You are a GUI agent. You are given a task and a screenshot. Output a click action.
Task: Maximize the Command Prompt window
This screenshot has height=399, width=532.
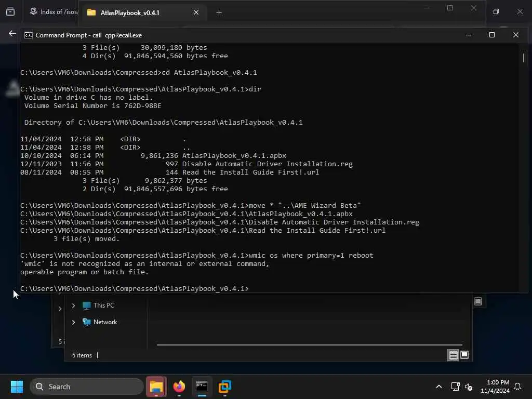pyautogui.click(x=491, y=35)
